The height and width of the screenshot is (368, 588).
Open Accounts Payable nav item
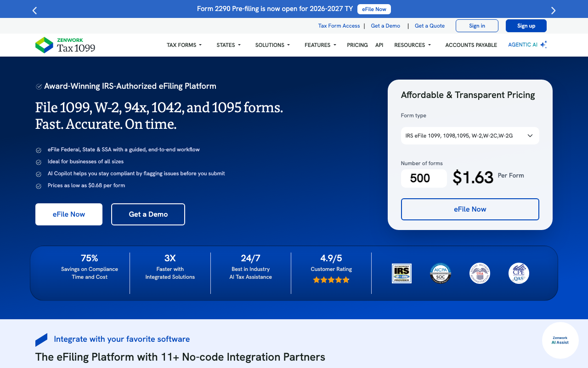click(471, 45)
